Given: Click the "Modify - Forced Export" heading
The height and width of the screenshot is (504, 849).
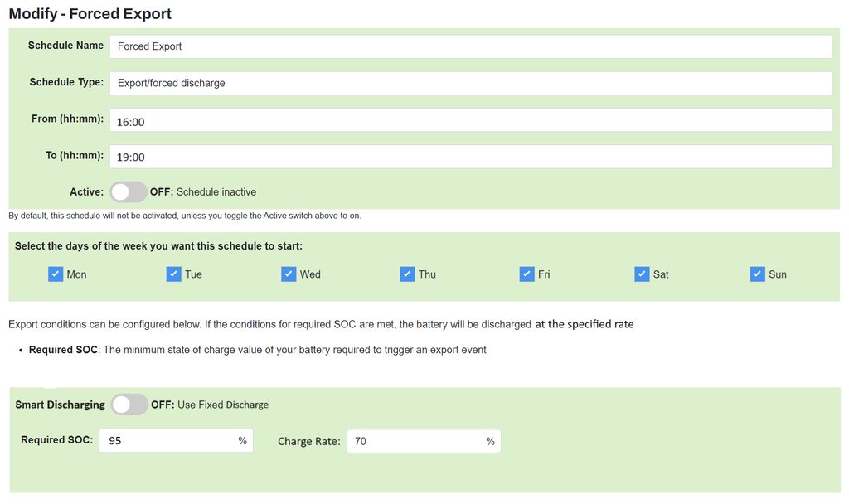Looking at the screenshot, I should pyautogui.click(x=90, y=14).
